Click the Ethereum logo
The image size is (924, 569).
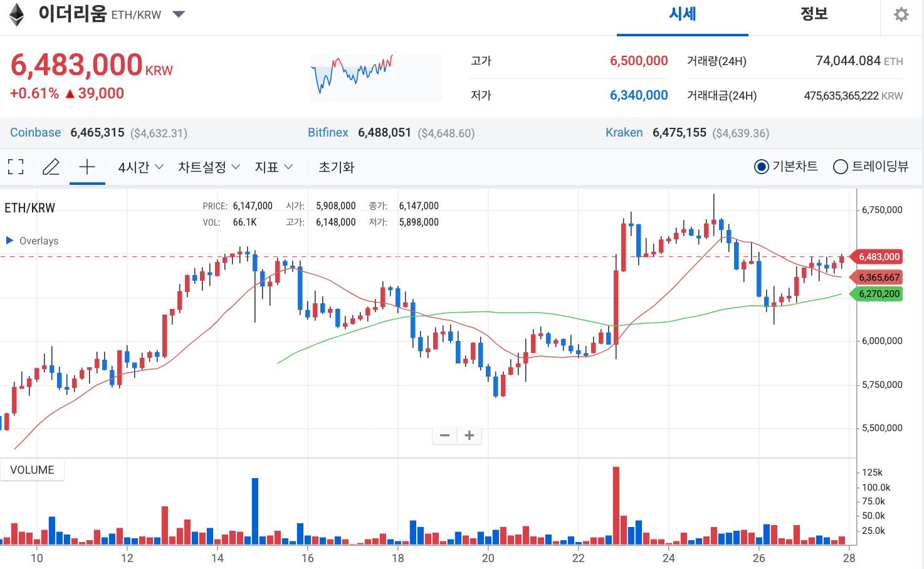pos(15,14)
